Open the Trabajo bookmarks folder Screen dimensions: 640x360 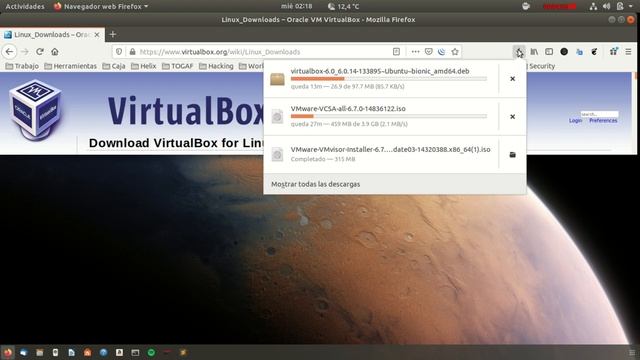22,66
